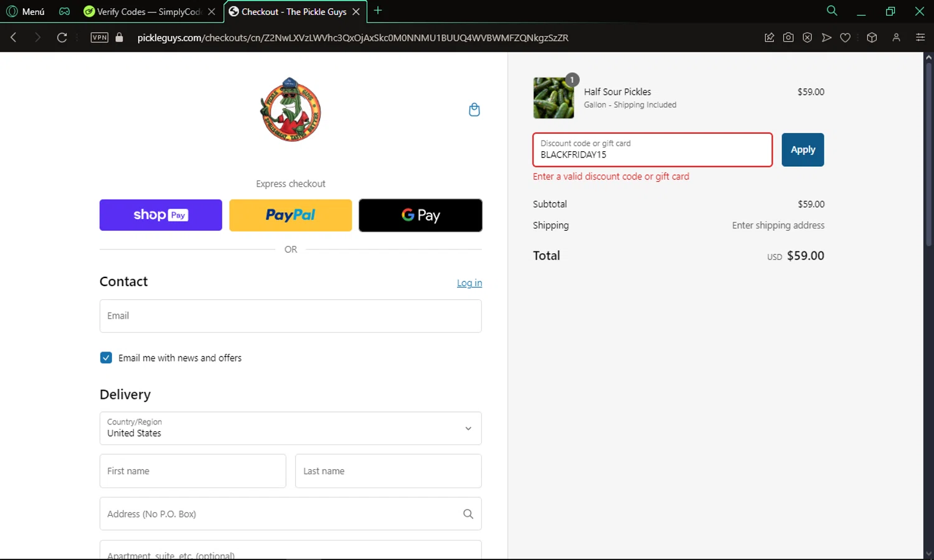Uncheck Email me with news and offers
This screenshot has height=560, width=934.
(x=106, y=358)
